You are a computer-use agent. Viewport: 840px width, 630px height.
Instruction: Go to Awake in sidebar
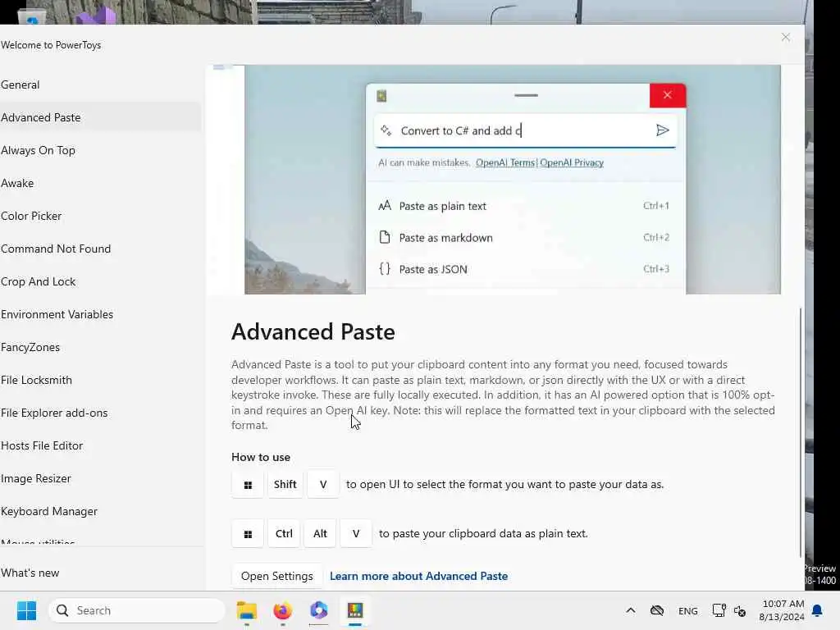coord(100,183)
